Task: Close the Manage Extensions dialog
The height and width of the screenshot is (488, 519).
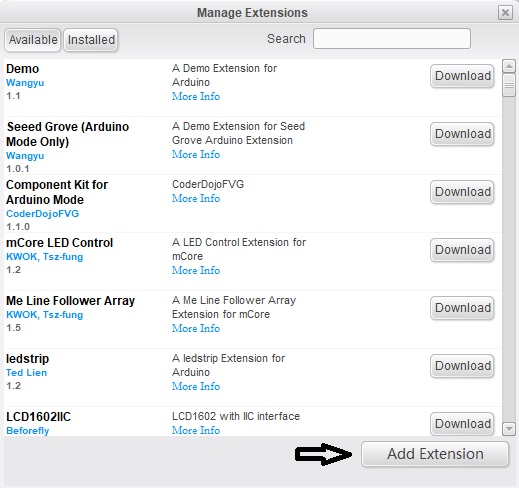Action: [505, 13]
